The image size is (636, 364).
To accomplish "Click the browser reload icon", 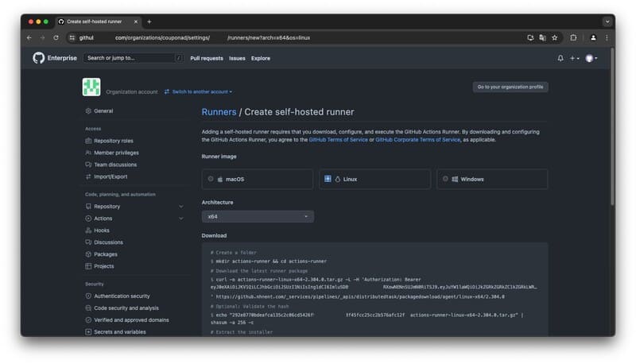I will [x=56, y=37].
